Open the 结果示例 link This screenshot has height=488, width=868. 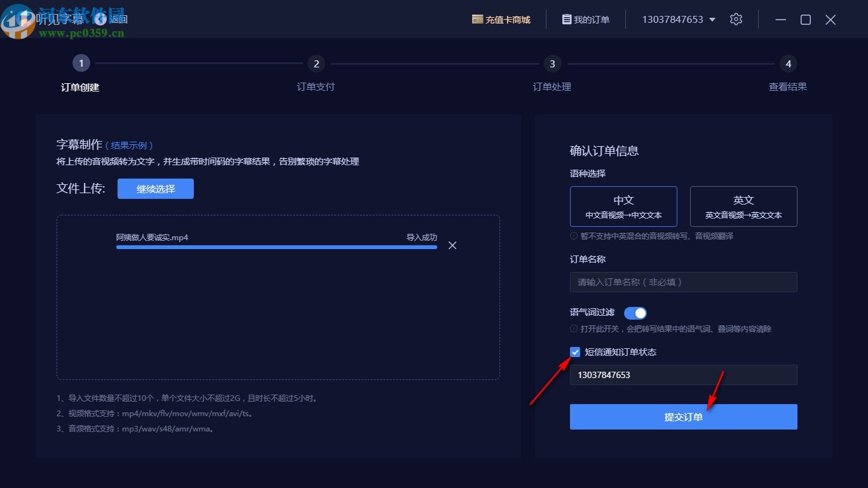129,146
